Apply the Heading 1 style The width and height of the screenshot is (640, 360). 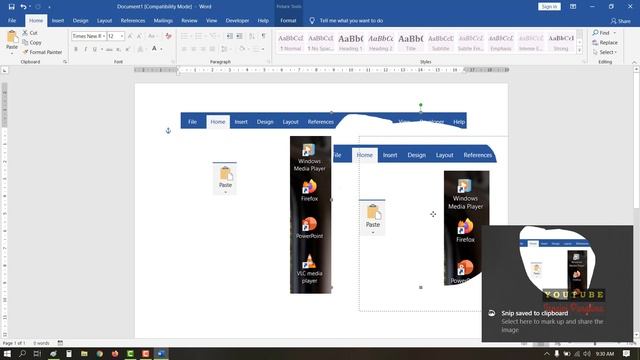click(x=351, y=42)
